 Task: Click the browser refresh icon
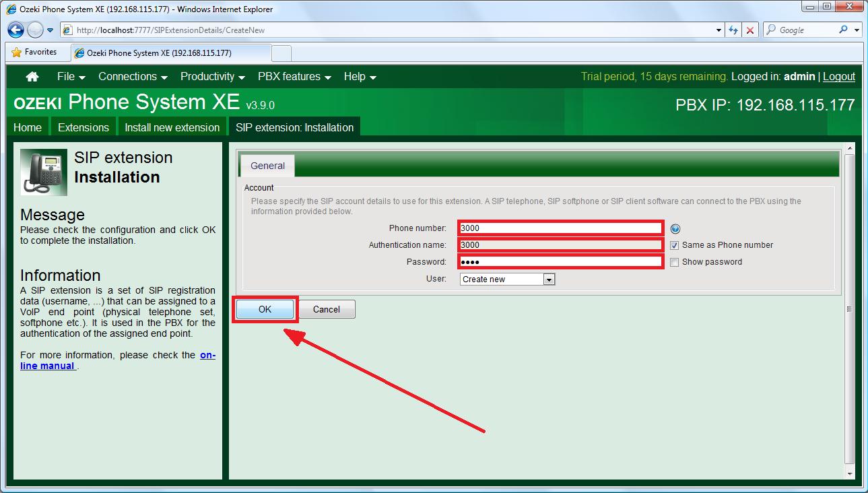[x=733, y=30]
